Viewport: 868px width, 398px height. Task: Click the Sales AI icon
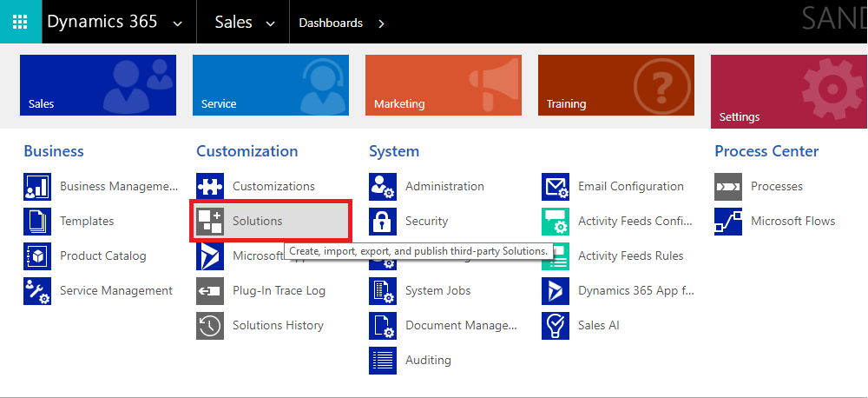tap(556, 326)
